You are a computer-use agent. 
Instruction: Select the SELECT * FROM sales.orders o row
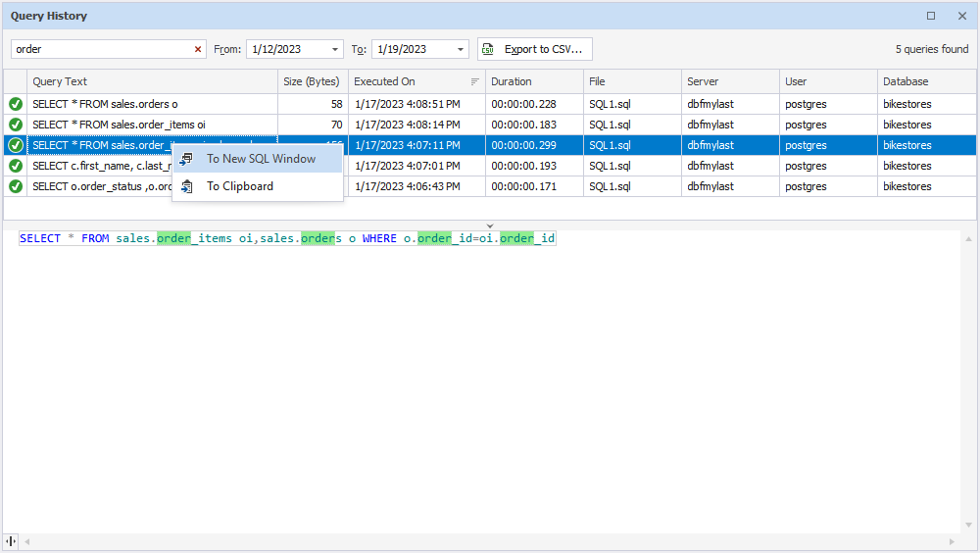(147, 104)
